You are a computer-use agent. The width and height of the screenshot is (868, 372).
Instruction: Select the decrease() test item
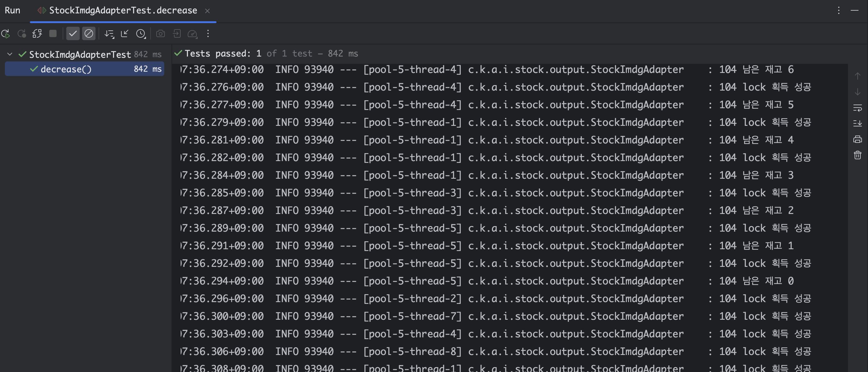pos(66,69)
